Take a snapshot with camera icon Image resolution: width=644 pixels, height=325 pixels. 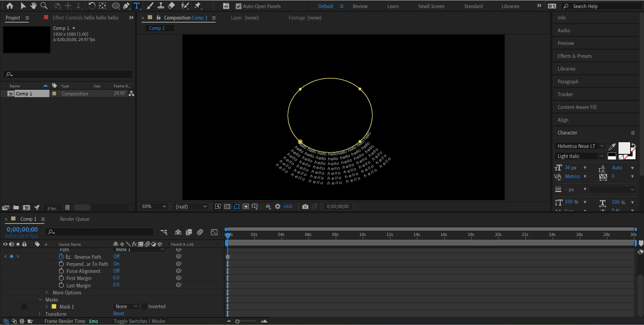coord(305,206)
